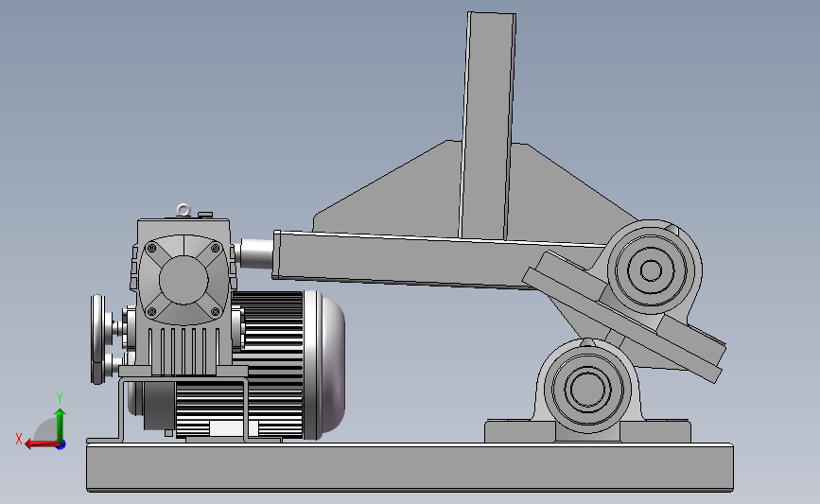Select the handwheel pulley left of gearbox
820x504 pixels.
click(x=97, y=339)
